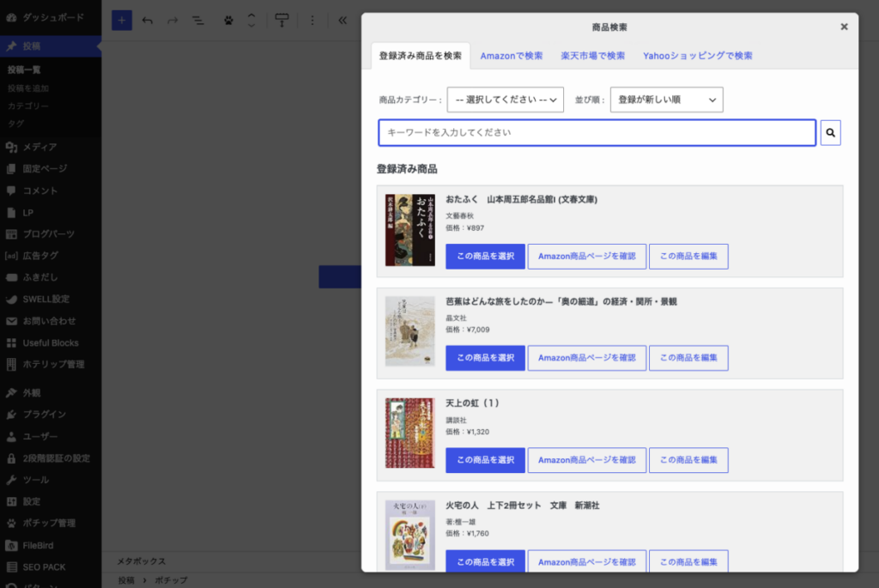This screenshot has height=588, width=879.
Task: Click the block alignment toolbar icon
Action: (x=282, y=21)
